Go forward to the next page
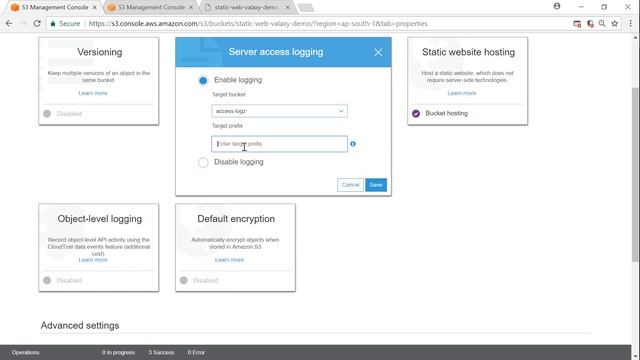Viewport: 640px width, 360px height. tap(23, 24)
